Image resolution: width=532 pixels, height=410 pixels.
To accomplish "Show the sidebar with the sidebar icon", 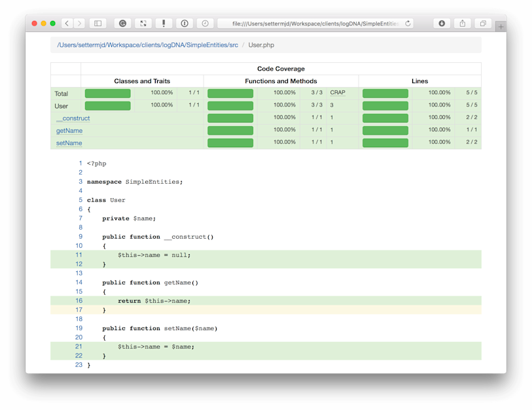I will tap(98, 24).
